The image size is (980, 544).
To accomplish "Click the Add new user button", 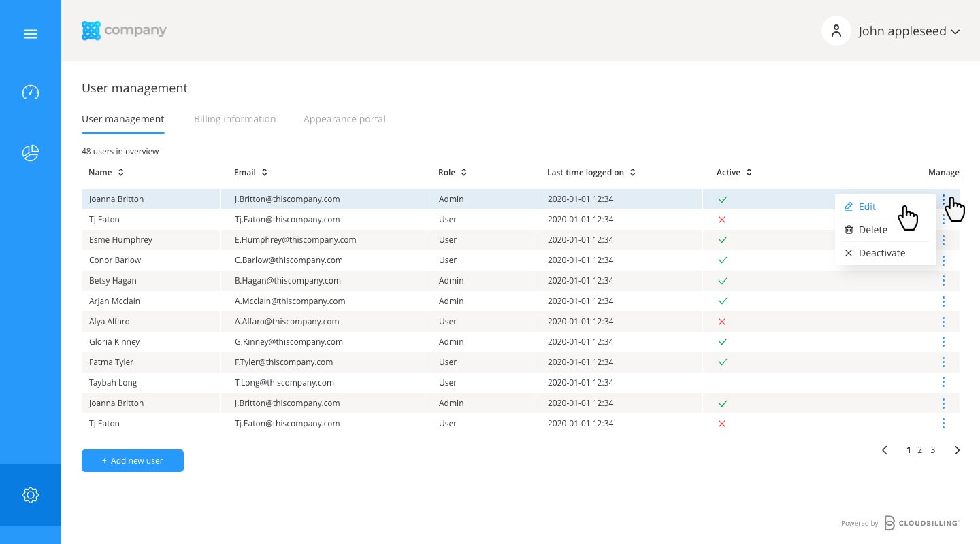I will [133, 460].
